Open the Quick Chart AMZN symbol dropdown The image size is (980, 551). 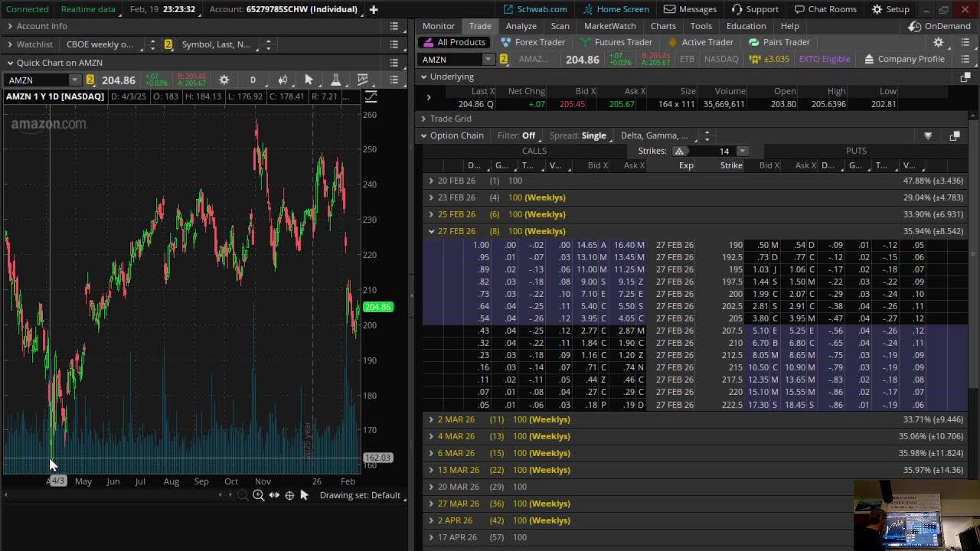click(75, 80)
